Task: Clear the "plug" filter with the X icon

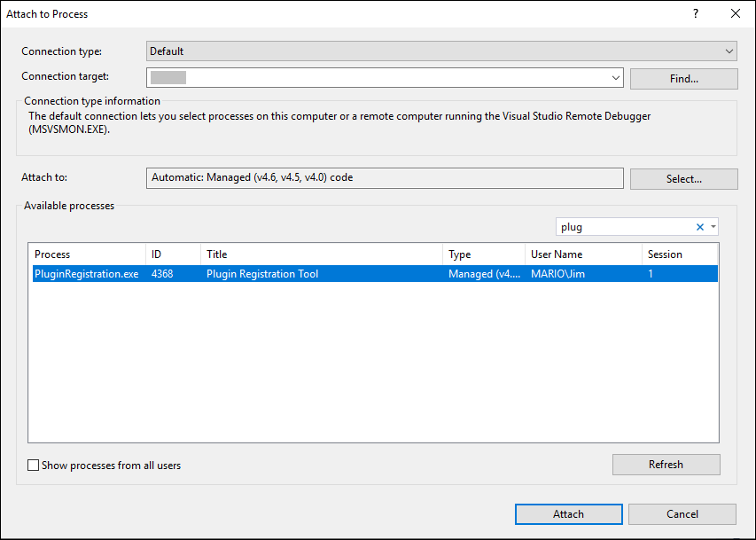Action: (699, 226)
